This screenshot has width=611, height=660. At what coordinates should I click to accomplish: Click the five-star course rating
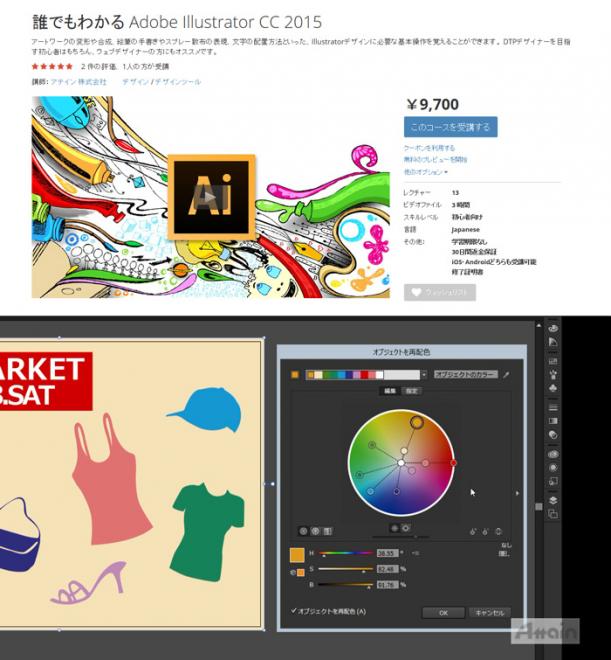[x=52, y=66]
